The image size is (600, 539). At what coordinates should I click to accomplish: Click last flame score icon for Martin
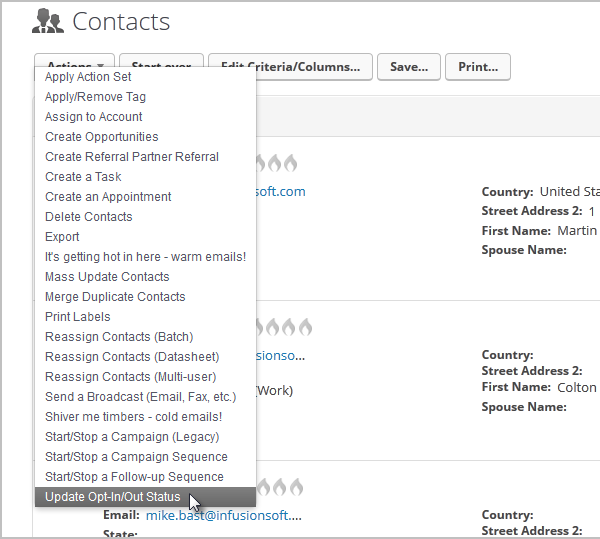(x=290, y=163)
